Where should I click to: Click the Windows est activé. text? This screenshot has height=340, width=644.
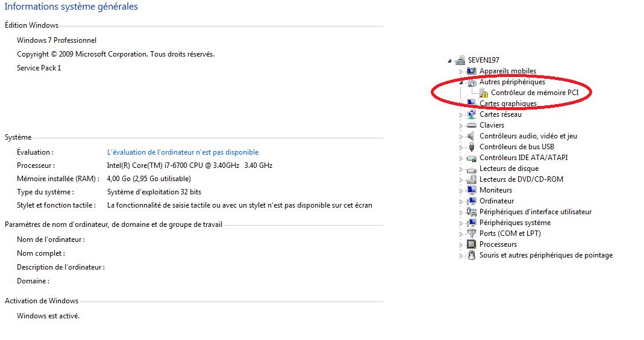click(x=48, y=316)
